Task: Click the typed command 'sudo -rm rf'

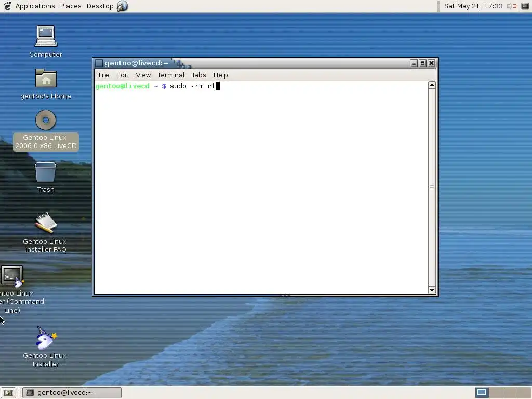Action: [x=192, y=86]
